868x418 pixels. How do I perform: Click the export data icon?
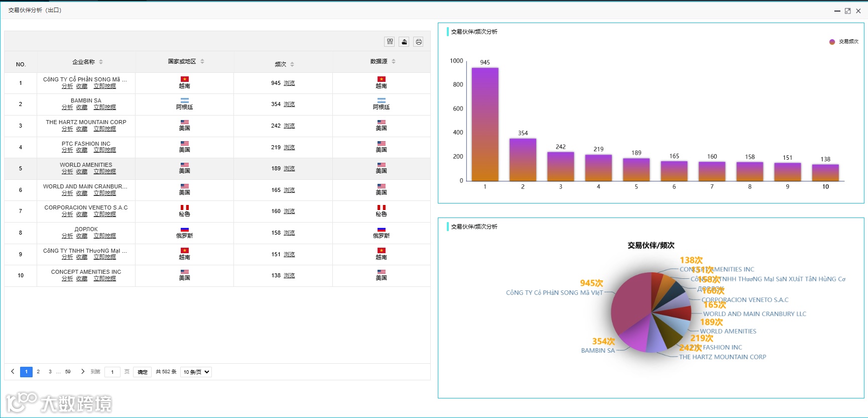404,42
